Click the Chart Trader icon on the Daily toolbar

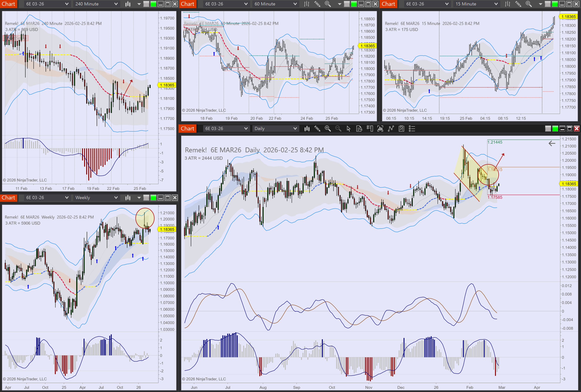(370, 129)
